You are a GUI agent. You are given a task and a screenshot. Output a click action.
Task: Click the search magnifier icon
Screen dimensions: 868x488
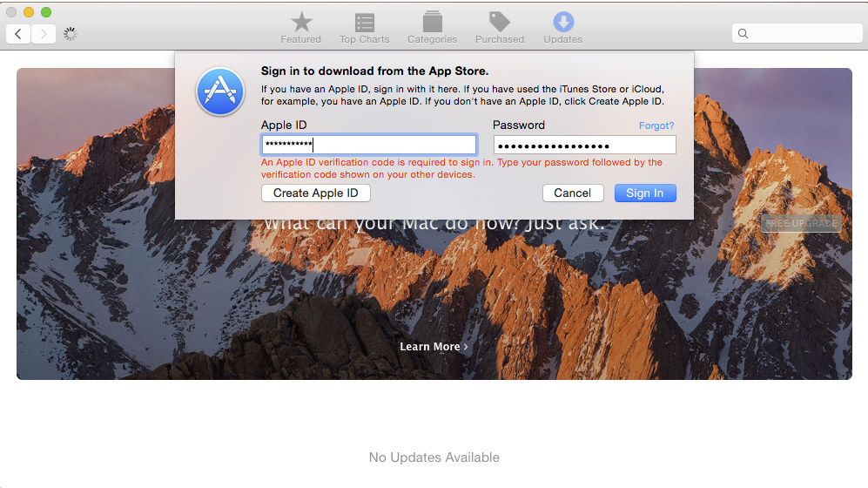pyautogui.click(x=743, y=34)
